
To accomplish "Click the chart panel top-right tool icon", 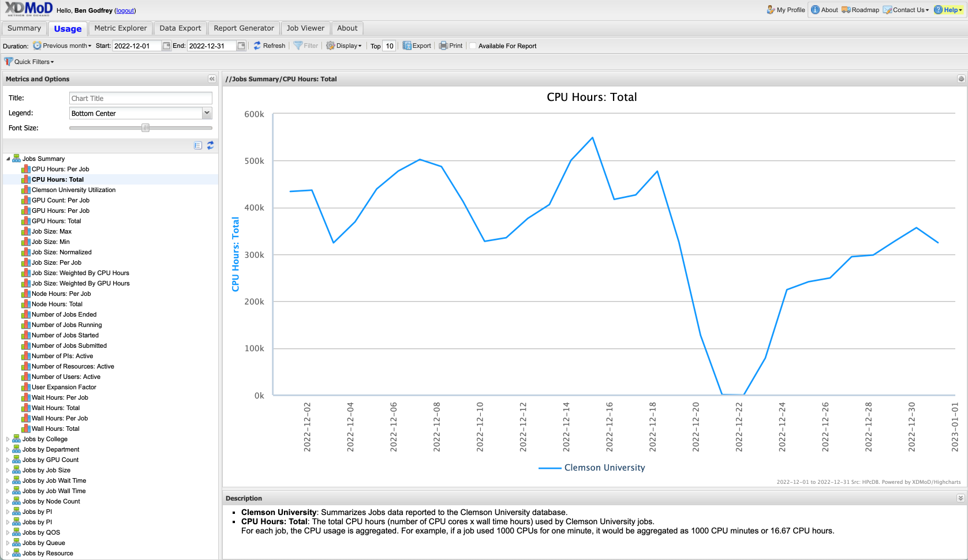I will pyautogui.click(x=961, y=79).
